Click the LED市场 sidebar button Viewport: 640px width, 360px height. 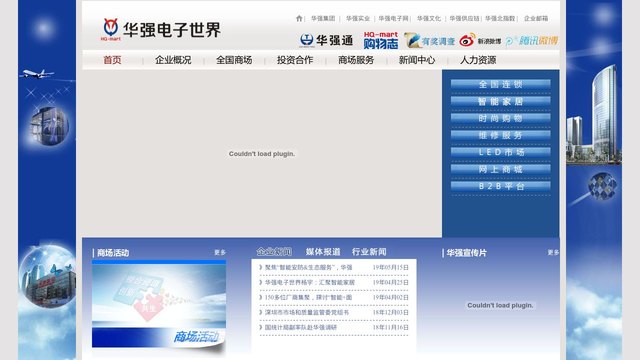(500, 152)
